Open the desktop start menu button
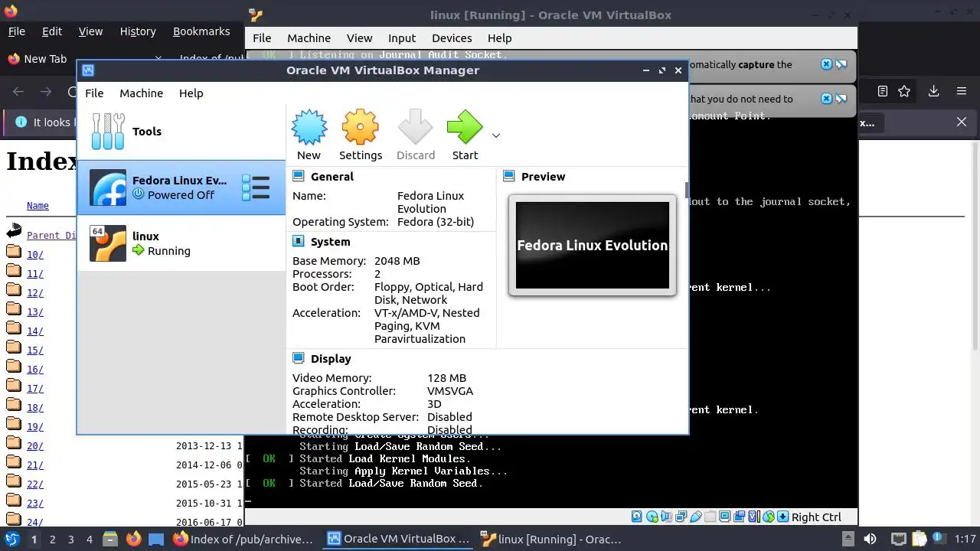This screenshot has height=551, width=980. (12, 539)
